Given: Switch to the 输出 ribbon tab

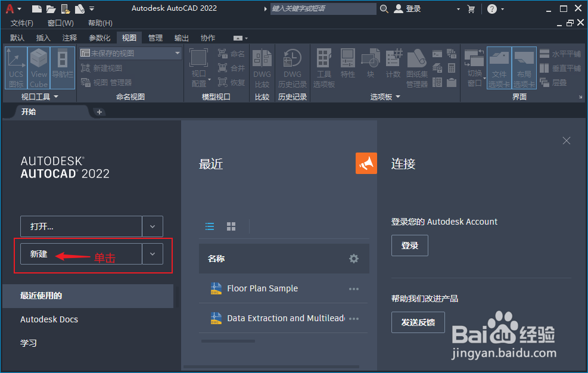Looking at the screenshot, I should (182, 38).
